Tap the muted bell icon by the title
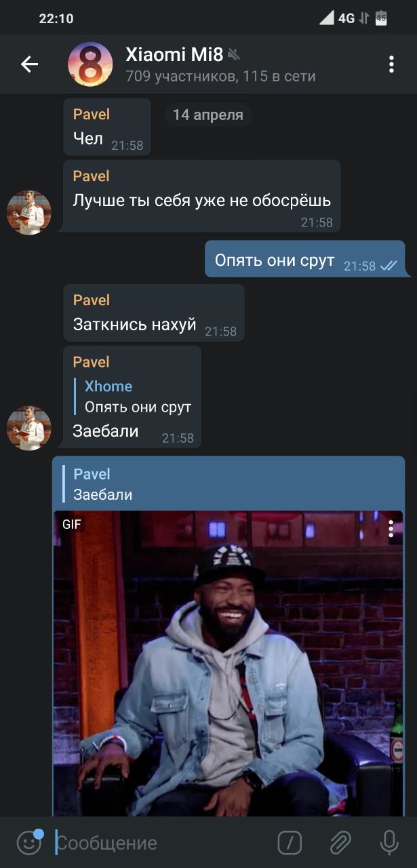Viewport: 417px width, 868px height. click(x=234, y=55)
